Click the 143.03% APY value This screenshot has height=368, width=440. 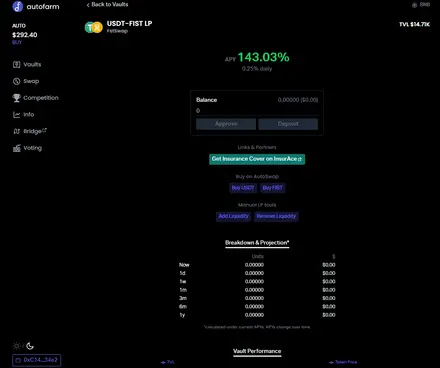263,57
